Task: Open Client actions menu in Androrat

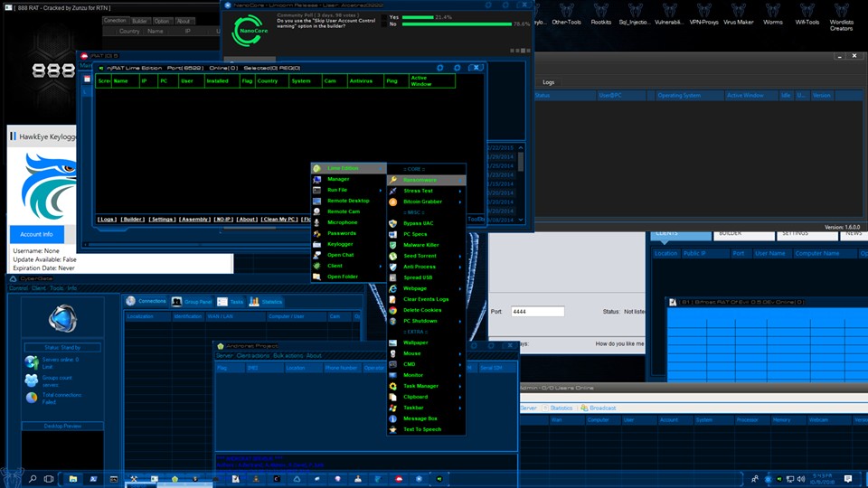Action: (x=253, y=356)
